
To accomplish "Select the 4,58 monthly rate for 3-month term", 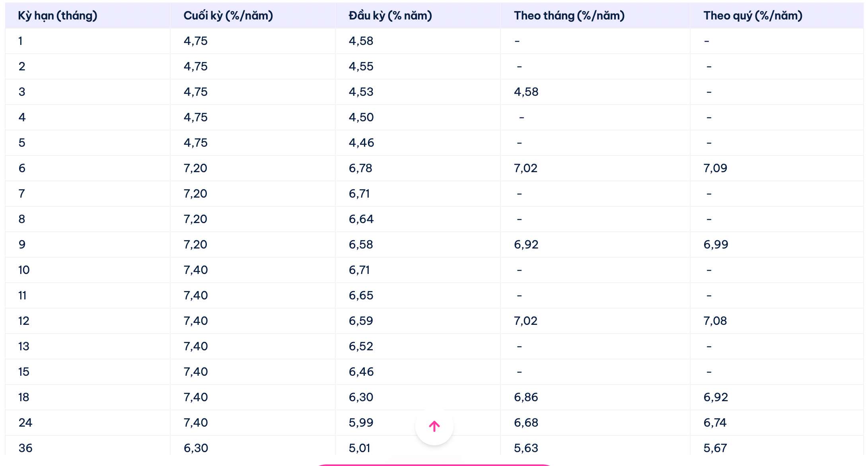I will 526,92.
